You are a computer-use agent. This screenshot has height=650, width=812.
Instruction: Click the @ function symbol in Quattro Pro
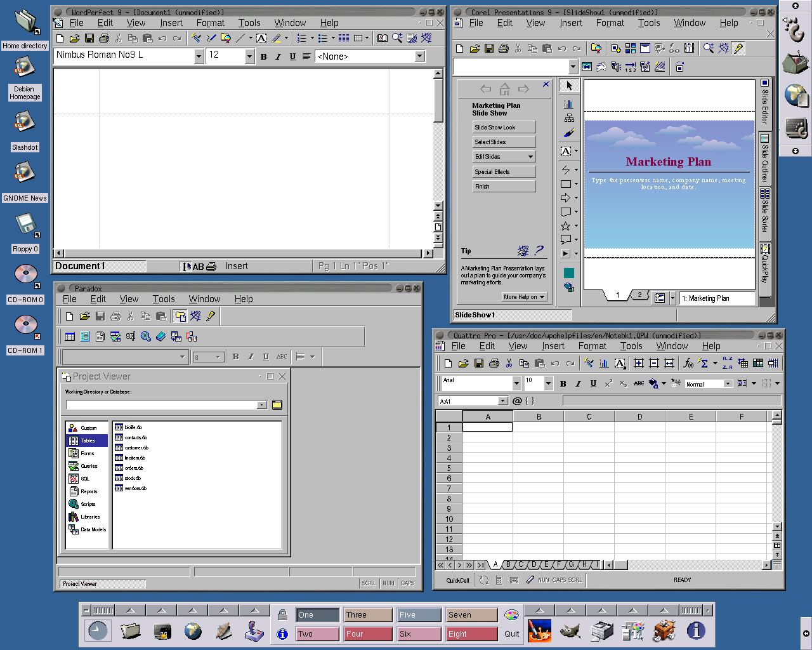click(x=517, y=401)
